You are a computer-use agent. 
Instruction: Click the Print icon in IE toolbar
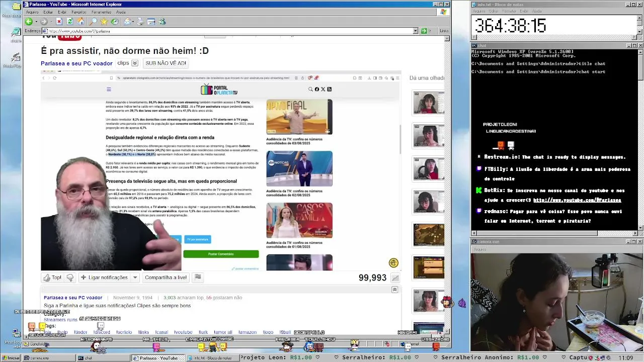click(x=140, y=22)
